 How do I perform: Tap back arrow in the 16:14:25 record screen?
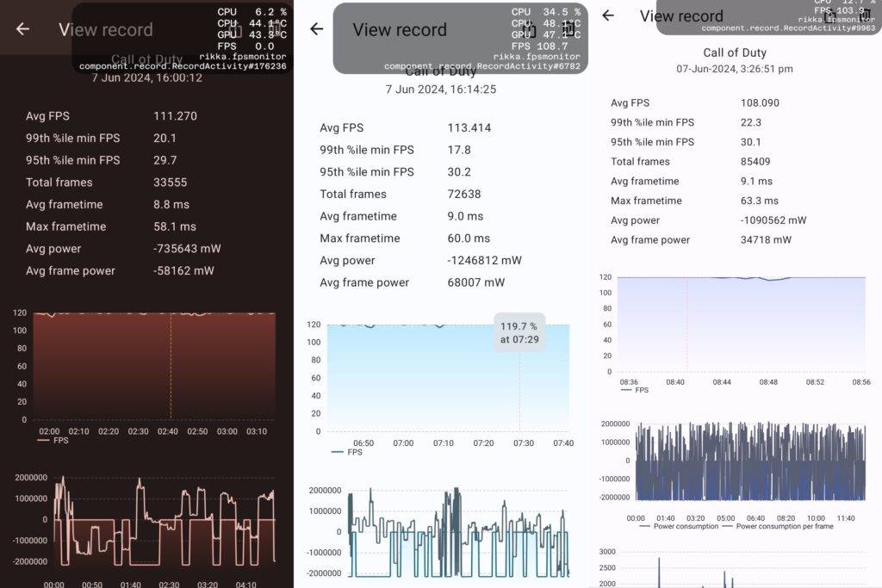(317, 28)
